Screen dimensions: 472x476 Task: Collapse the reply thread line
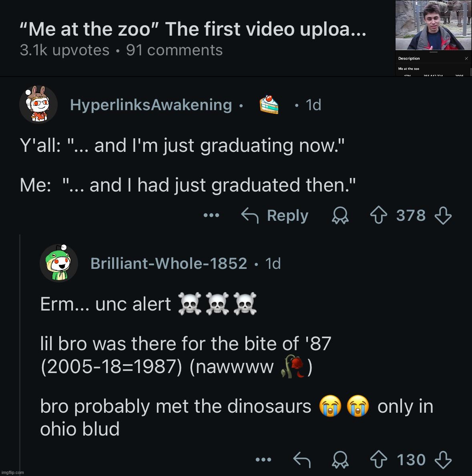pyautogui.click(x=21, y=353)
